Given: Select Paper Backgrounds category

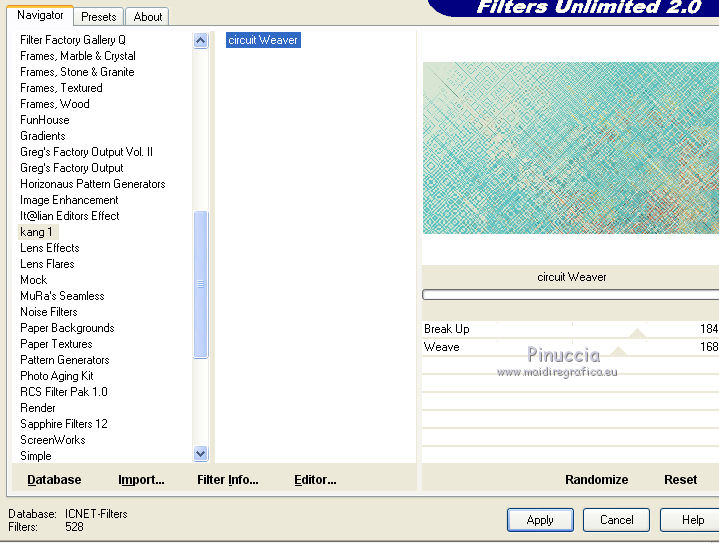Looking at the screenshot, I should point(67,328).
